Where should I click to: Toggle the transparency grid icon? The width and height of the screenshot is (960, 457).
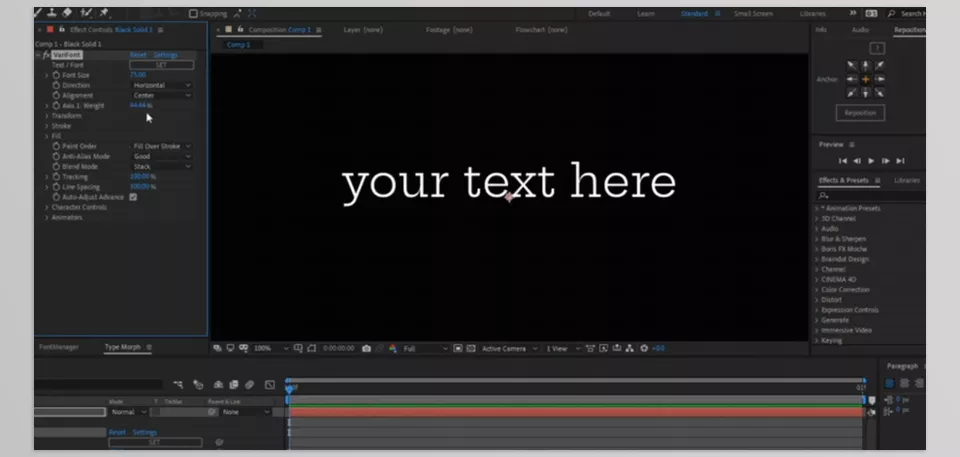pyautogui.click(x=471, y=349)
